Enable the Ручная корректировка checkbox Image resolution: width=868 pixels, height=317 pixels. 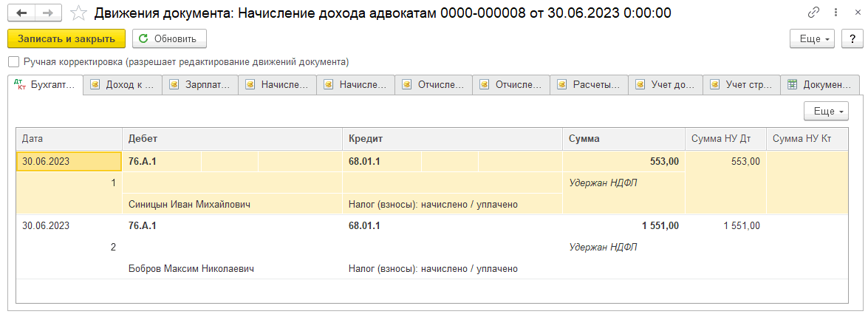(x=13, y=62)
